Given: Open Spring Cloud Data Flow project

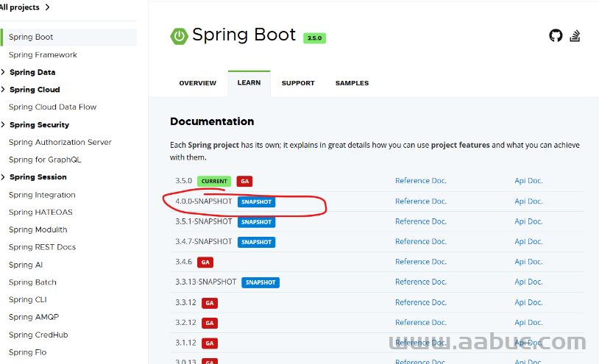Looking at the screenshot, I should pyautogui.click(x=52, y=107).
